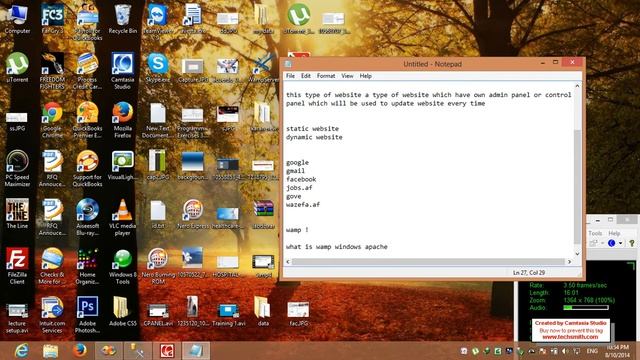Click the question mark help icon in Camtasia Recorder

click(632, 243)
